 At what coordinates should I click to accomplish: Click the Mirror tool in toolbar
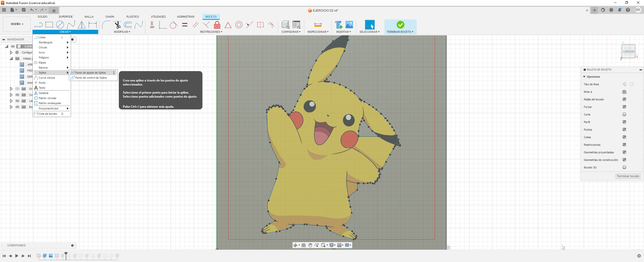click(x=82, y=25)
